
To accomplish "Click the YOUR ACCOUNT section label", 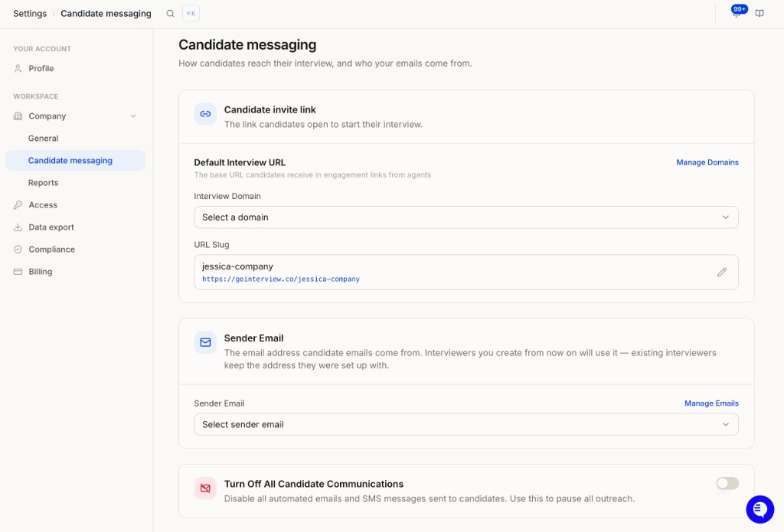I will 42,49.
